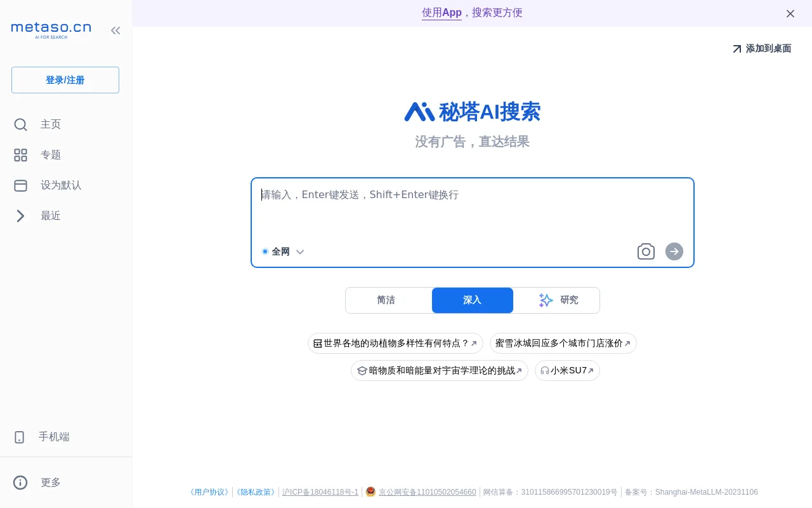The width and height of the screenshot is (812, 508).
Task: Click the suggested query about 蜜雪冰城门店涨价
Action: pyautogui.click(x=563, y=343)
